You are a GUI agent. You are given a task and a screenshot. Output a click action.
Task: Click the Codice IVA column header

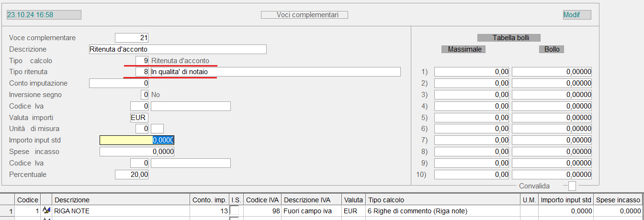click(262, 200)
